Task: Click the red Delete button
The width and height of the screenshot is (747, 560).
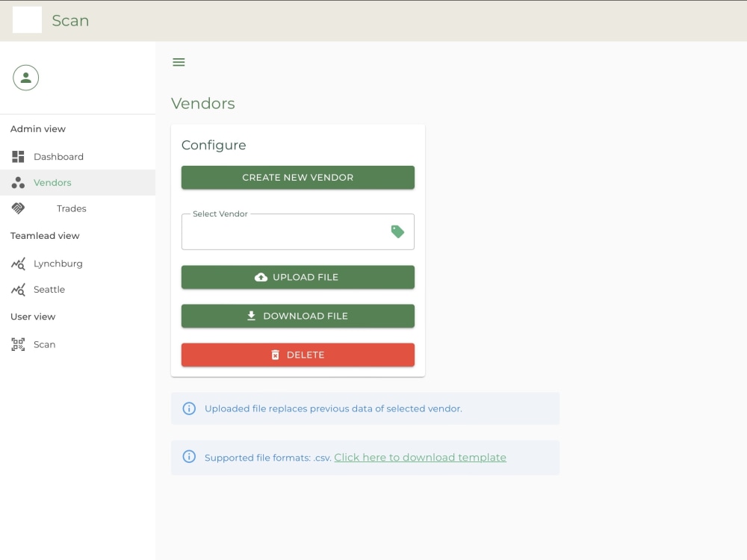Action: [x=297, y=355]
